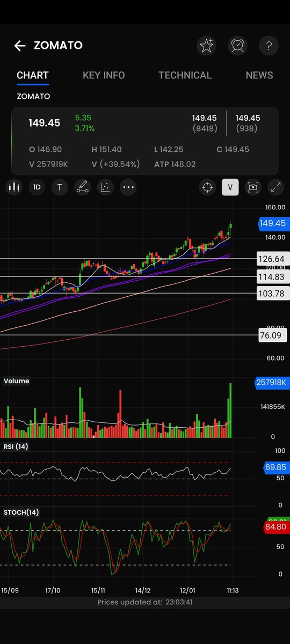
Task: Tap the 3.71% change value
Action: [85, 128]
